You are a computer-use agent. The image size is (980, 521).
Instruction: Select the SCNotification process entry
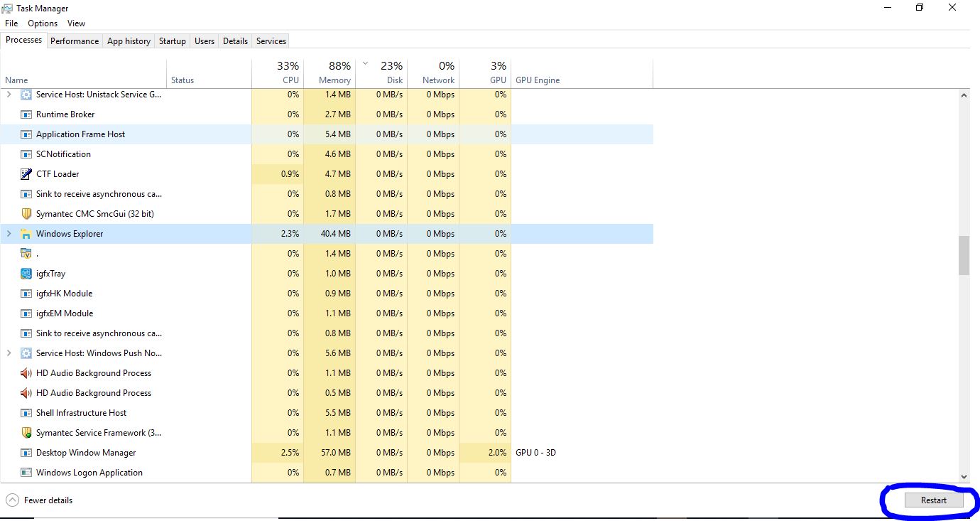click(63, 154)
